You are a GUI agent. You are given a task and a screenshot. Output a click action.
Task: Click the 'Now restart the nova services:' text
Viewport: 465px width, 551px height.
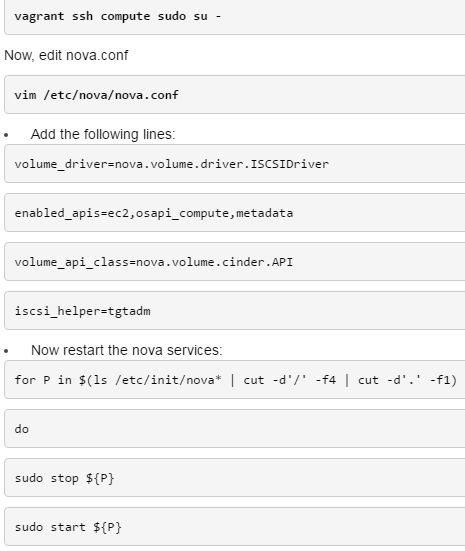[127, 350]
